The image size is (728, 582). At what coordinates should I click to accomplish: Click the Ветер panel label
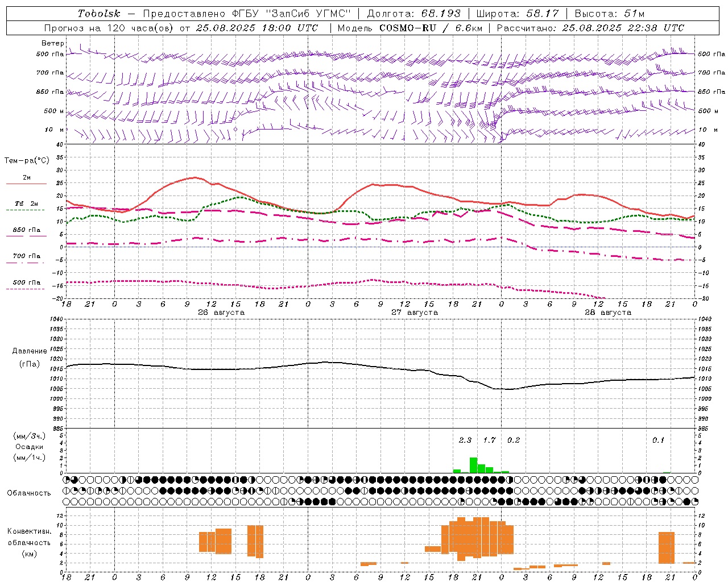[x=53, y=43]
